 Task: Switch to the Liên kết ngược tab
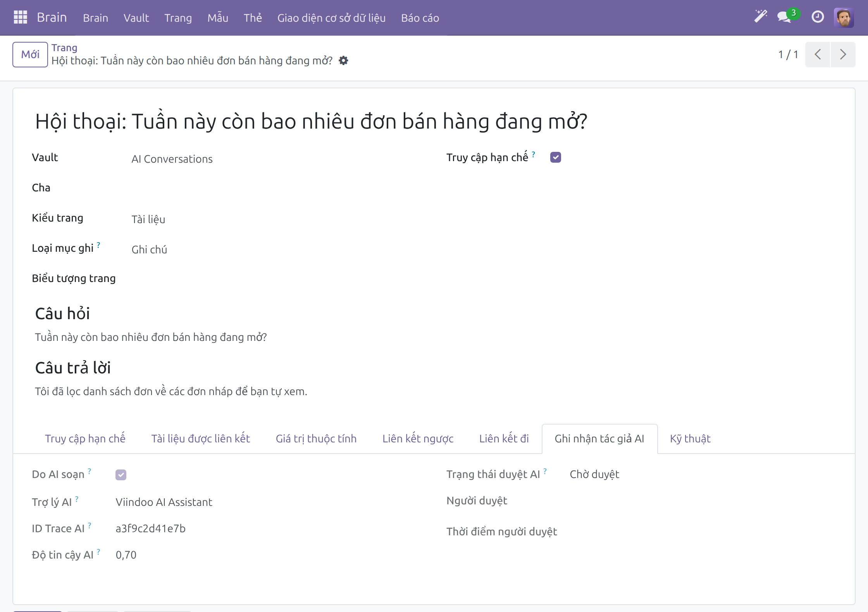click(x=418, y=438)
